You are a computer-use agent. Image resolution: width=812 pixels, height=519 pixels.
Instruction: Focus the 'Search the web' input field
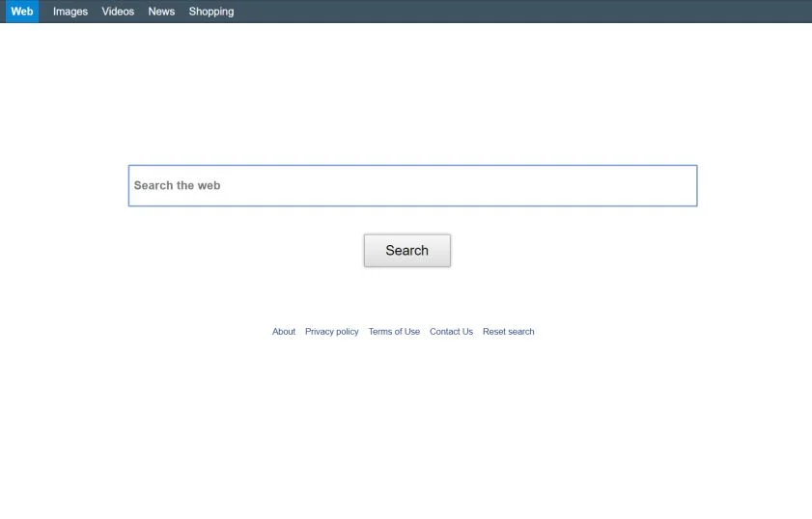click(x=412, y=186)
